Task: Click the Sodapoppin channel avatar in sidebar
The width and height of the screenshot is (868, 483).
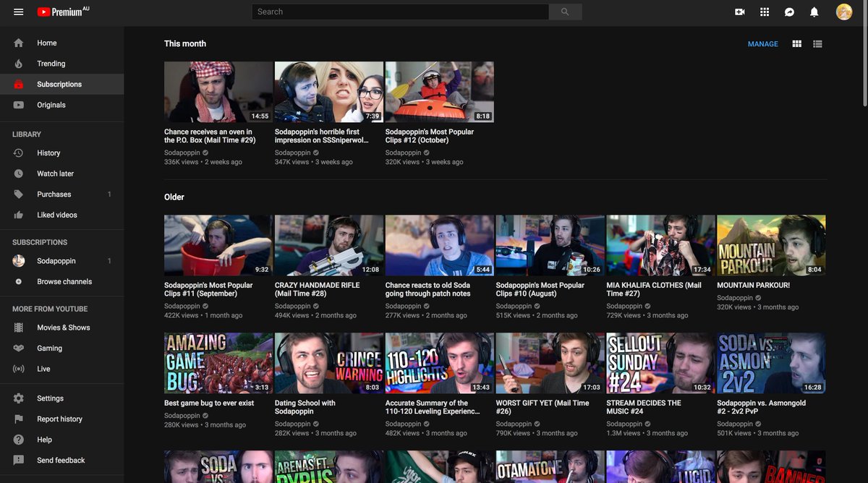Action: [x=19, y=261]
